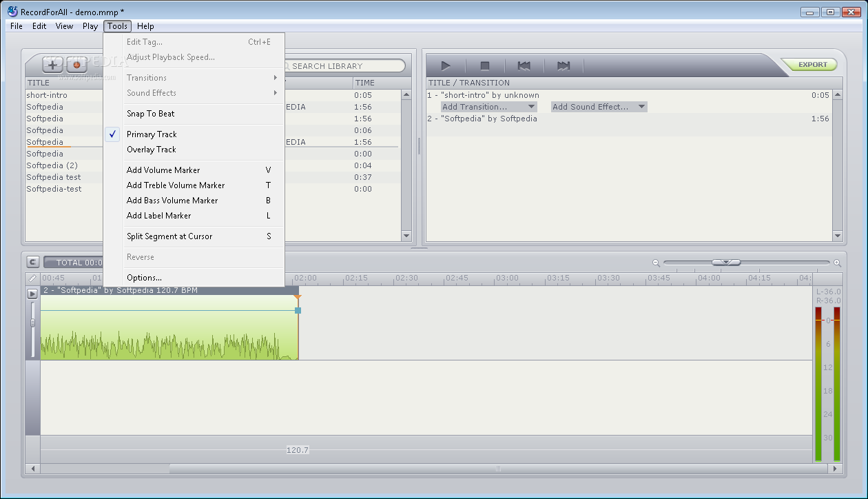Open the Edit menu
The height and width of the screenshot is (499, 868).
39,26
